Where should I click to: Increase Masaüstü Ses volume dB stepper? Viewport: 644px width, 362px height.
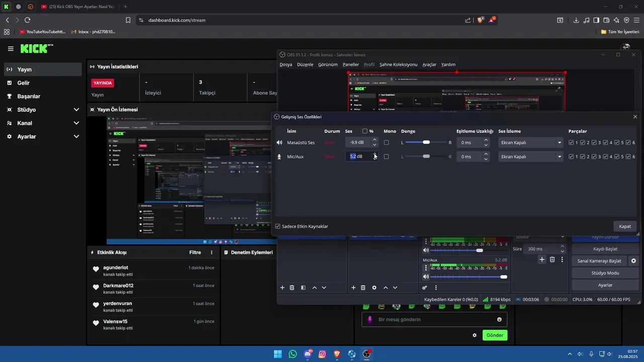tap(374, 140)
